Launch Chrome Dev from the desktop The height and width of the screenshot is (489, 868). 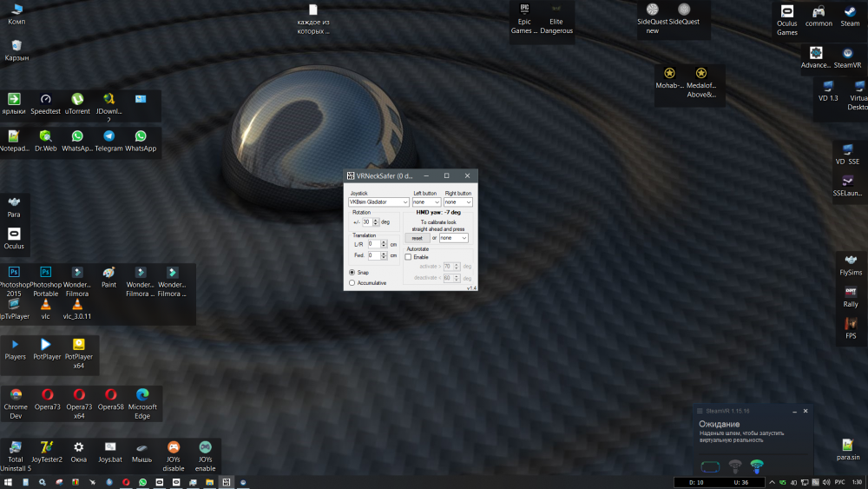[x=16, y=403]
